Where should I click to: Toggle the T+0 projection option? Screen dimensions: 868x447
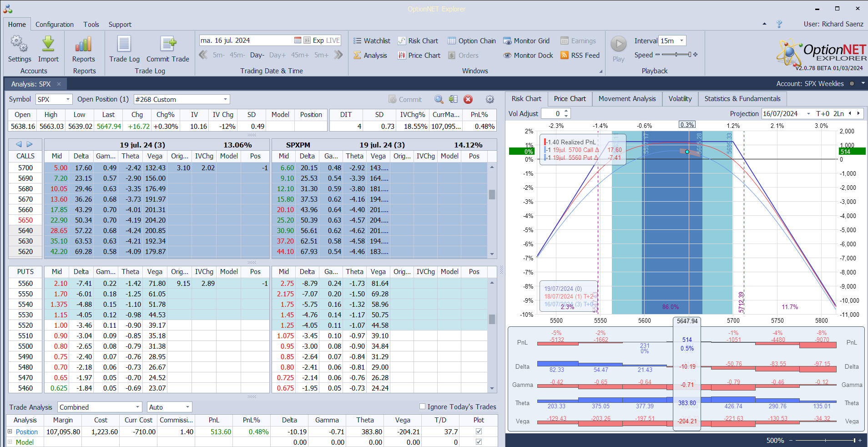click(x=823, y=114)
